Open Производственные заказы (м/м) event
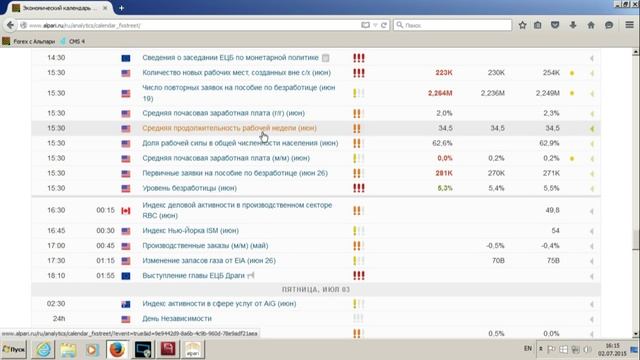 (x=205, y=246)
